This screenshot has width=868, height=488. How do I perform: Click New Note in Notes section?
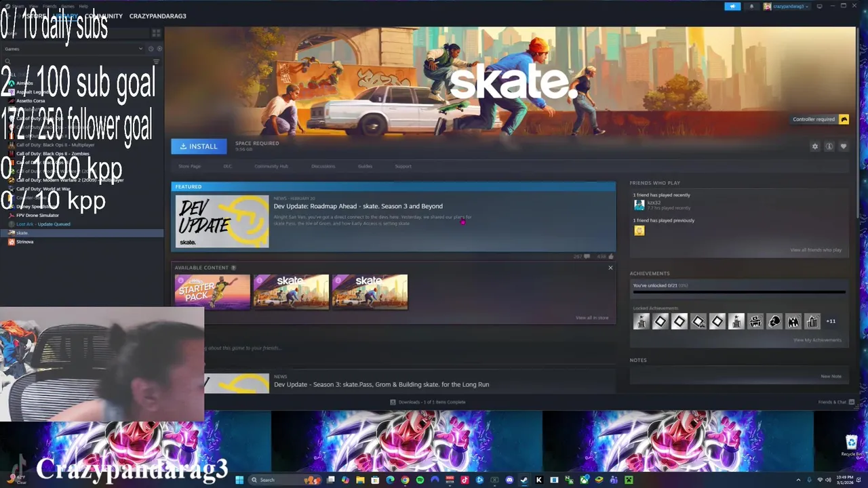tap(831, 376)
